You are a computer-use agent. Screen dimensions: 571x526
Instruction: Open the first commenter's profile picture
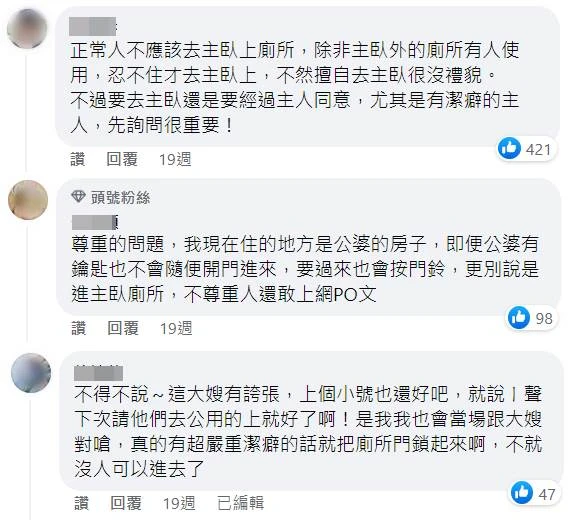click(27, 29)
